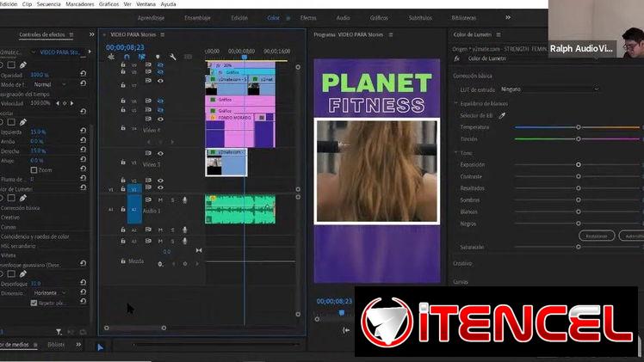Open the Modo de fusión Normal dropdown
This screenshot has height=362, width=644.
[x=49, y=84]
